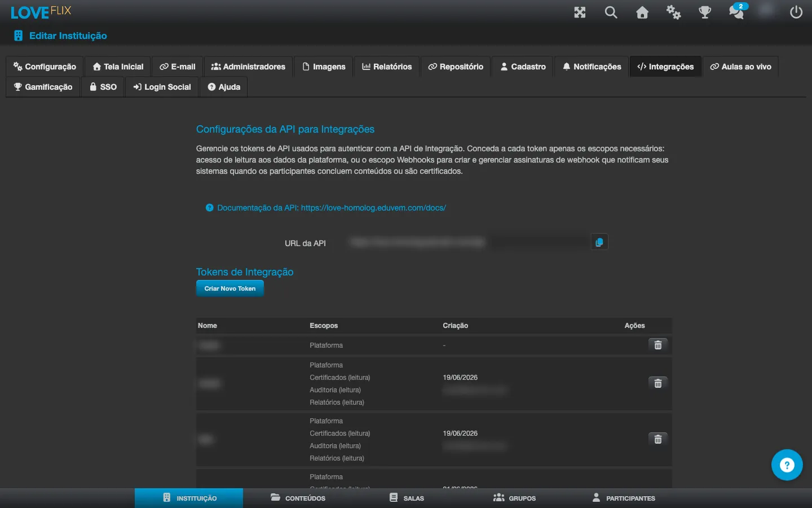This screenshot has height=508, width=812.
Task: Click the power logout icon
Action: point(796,12)
